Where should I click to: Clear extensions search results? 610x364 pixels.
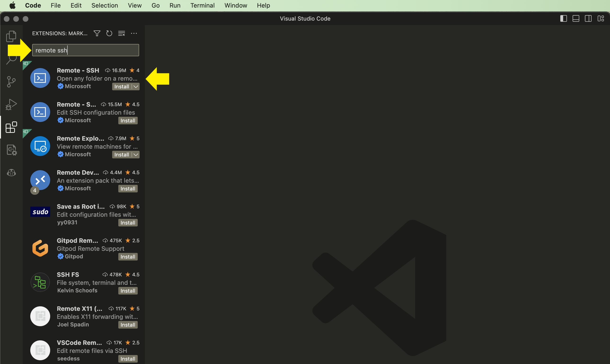pyautogui.click(x=122, y=33)
